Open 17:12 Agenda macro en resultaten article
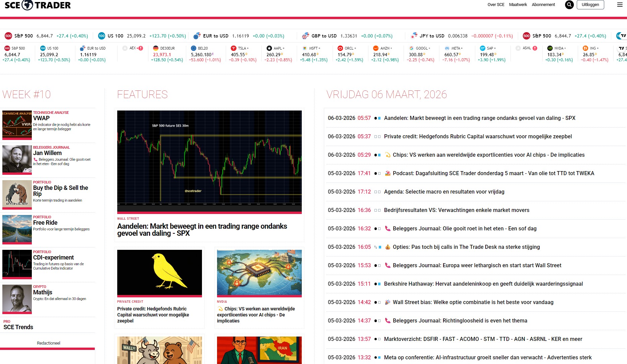 pyautogui.click(x=444, y=192)
